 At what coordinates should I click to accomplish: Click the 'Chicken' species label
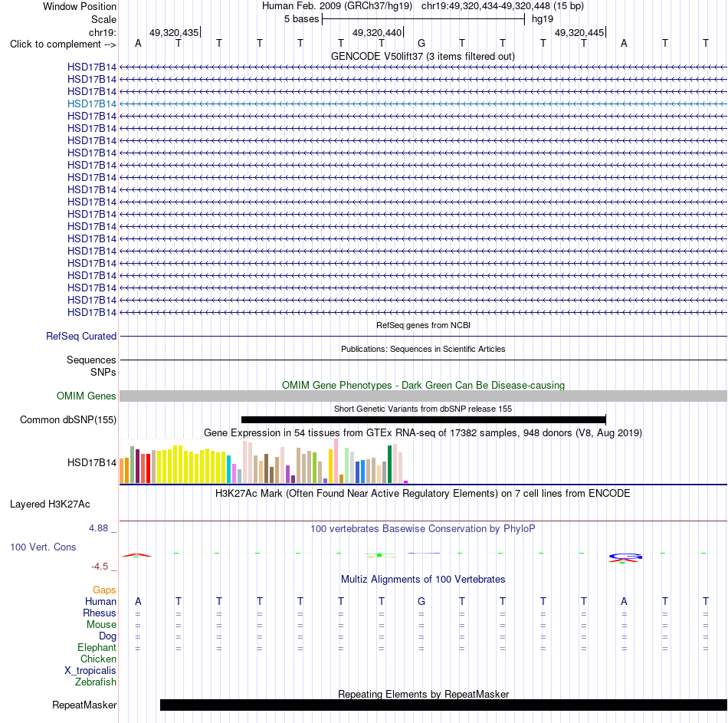tap(98, 659)
